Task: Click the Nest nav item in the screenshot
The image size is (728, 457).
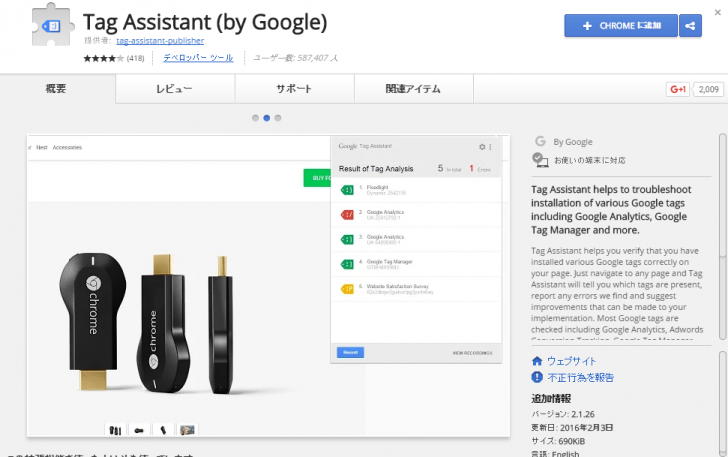Action: pos(42,147)
